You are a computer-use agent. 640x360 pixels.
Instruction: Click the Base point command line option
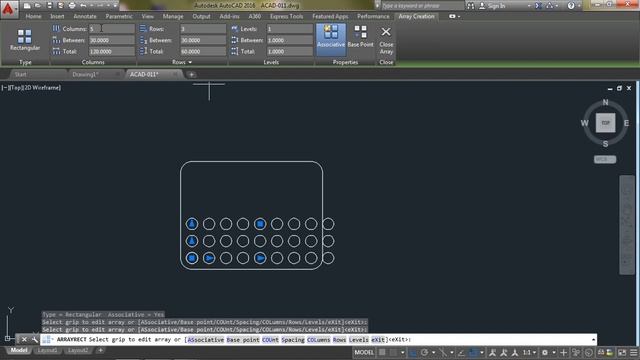point(243,340)
